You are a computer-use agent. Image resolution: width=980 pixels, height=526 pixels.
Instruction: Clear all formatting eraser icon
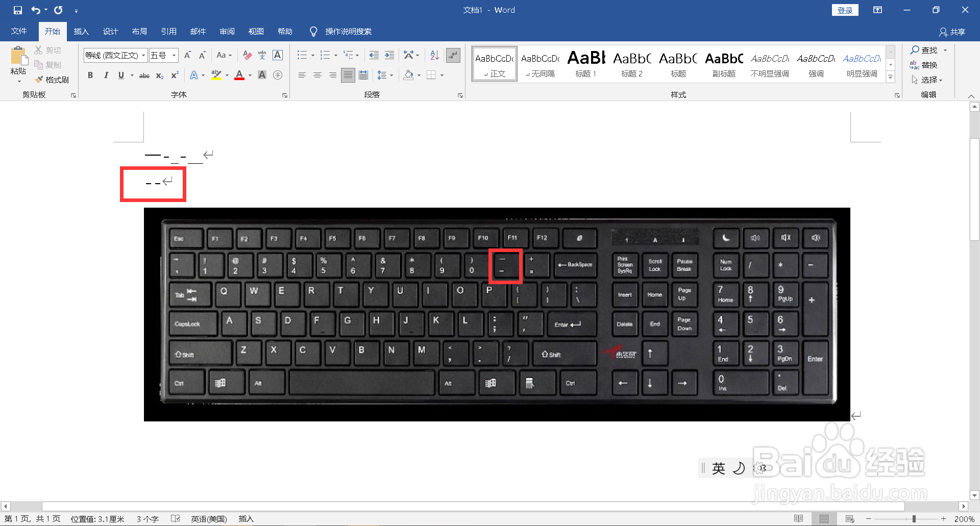(x=248, y=55)
